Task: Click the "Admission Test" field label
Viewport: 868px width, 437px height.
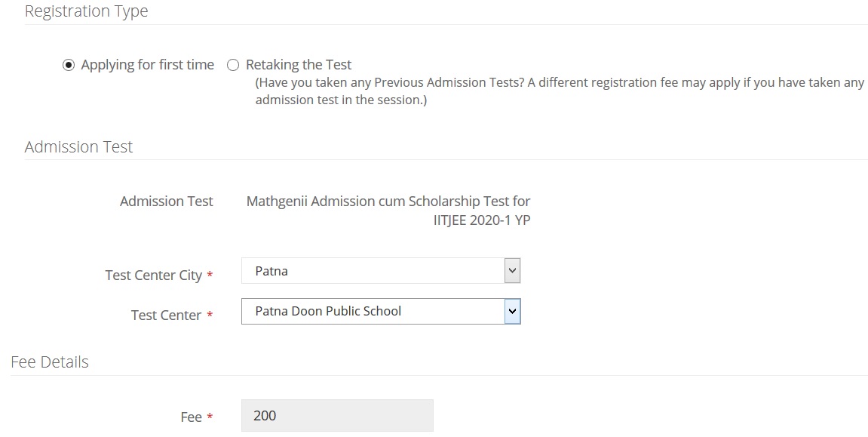Action: coord(166,202)
